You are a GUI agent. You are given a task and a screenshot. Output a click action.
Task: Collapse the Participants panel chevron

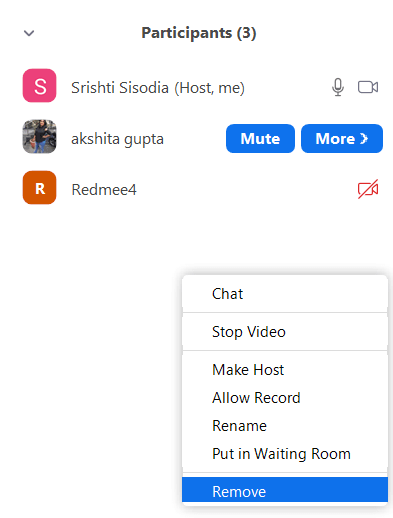[x=29, y=33]
